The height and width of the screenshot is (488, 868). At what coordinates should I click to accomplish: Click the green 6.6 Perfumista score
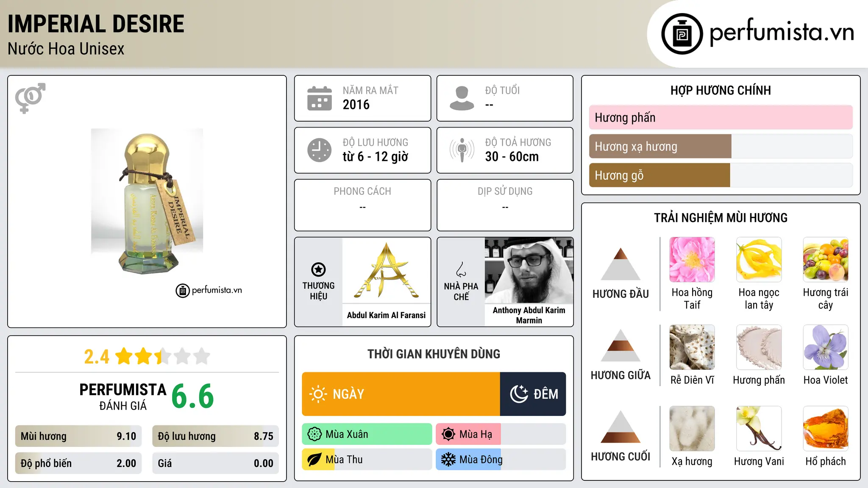click(193, 396)
